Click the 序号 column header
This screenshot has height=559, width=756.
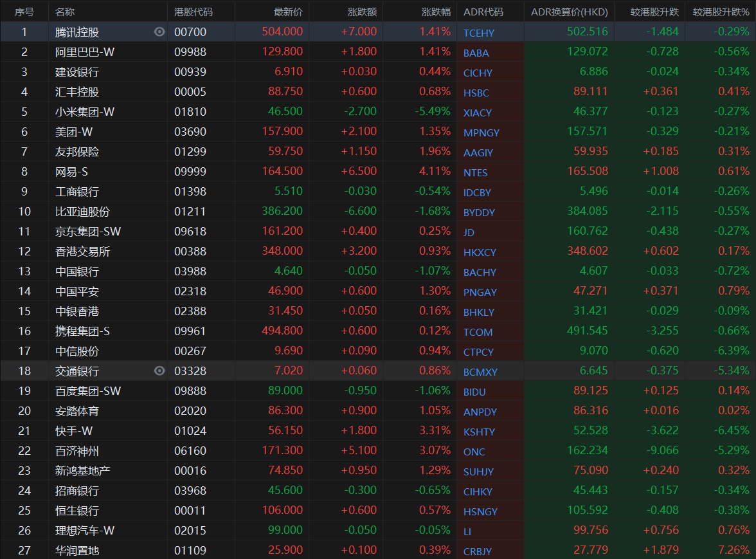pos(24,12)
